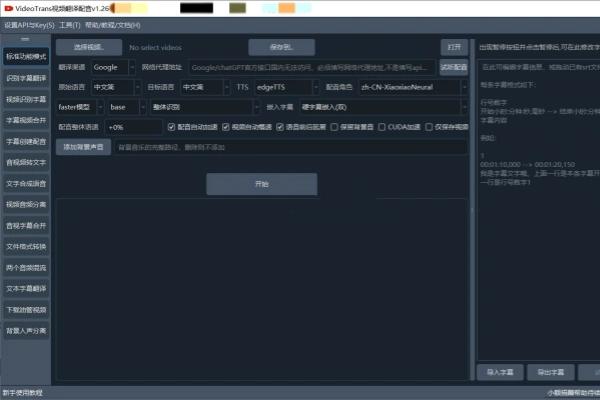Image resolution: width=600 pixels, height=400 pixels.
Task: Select 标准功能模式 in the left sidebar
Action: 25,56
